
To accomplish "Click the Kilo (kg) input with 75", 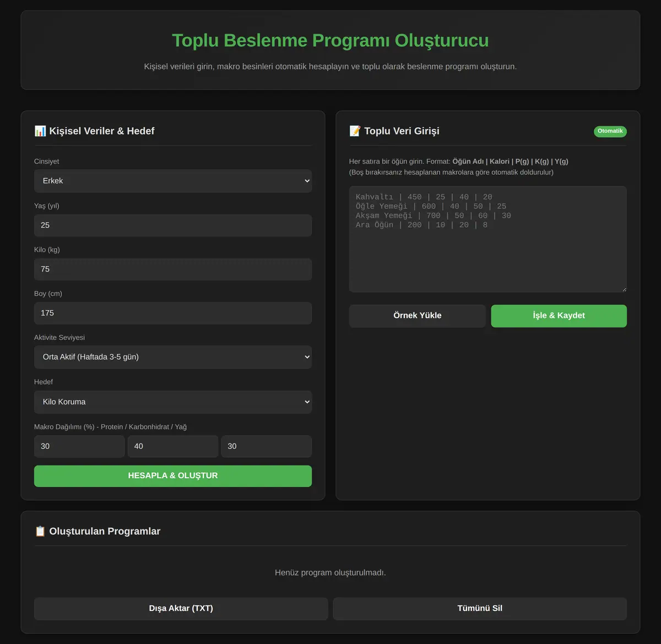I will tap(173, 269).
